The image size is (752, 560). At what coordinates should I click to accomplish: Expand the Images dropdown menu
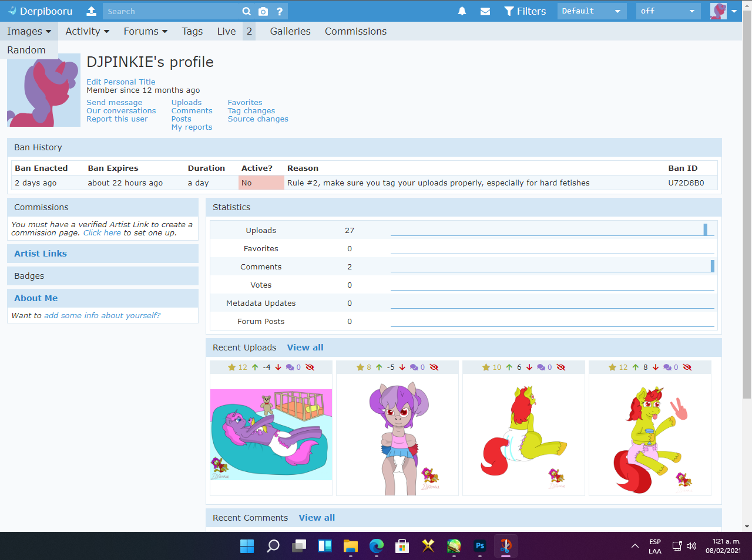[x=29, y=31]
